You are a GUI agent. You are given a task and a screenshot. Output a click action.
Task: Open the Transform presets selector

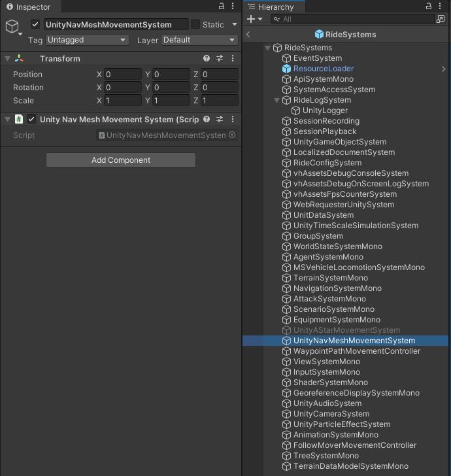[220, 58]
